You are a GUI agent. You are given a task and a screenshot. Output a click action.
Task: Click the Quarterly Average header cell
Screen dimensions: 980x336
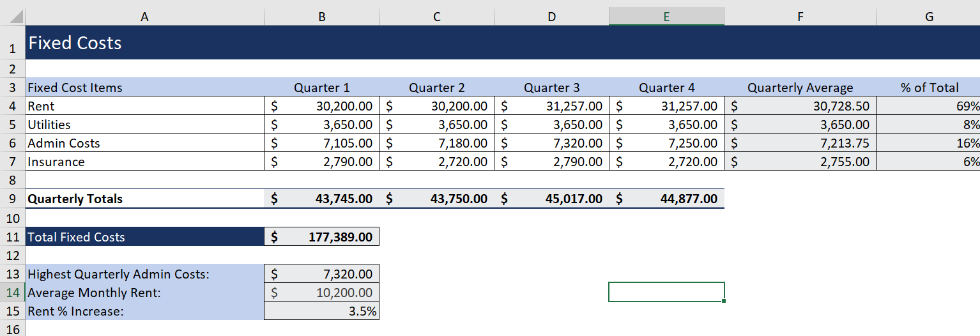coord(800,88)
